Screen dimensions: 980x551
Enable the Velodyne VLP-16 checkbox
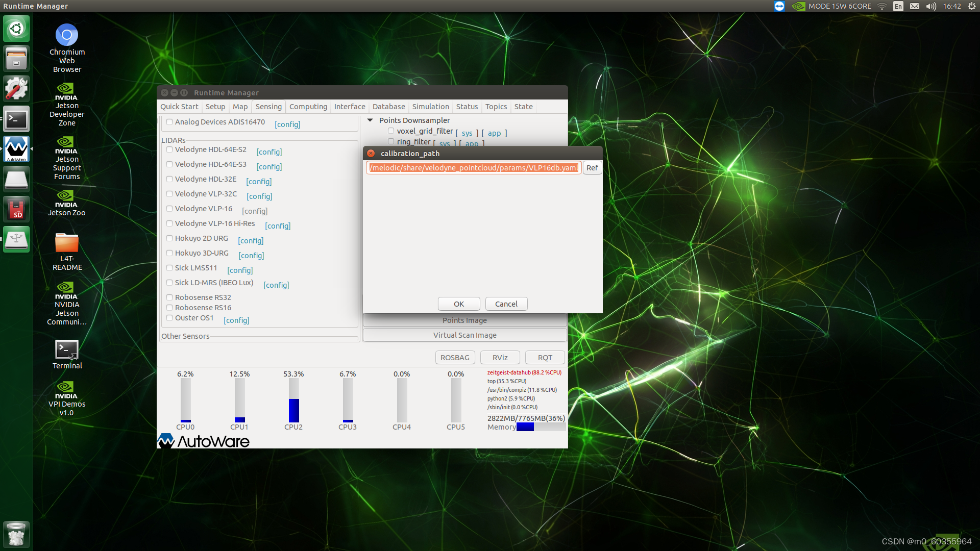[169, 209]
